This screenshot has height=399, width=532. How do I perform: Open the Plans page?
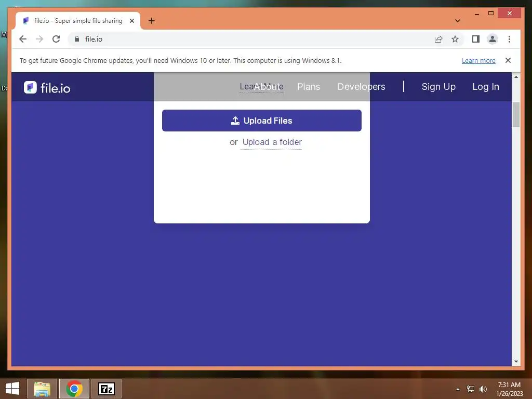point(309,87)
